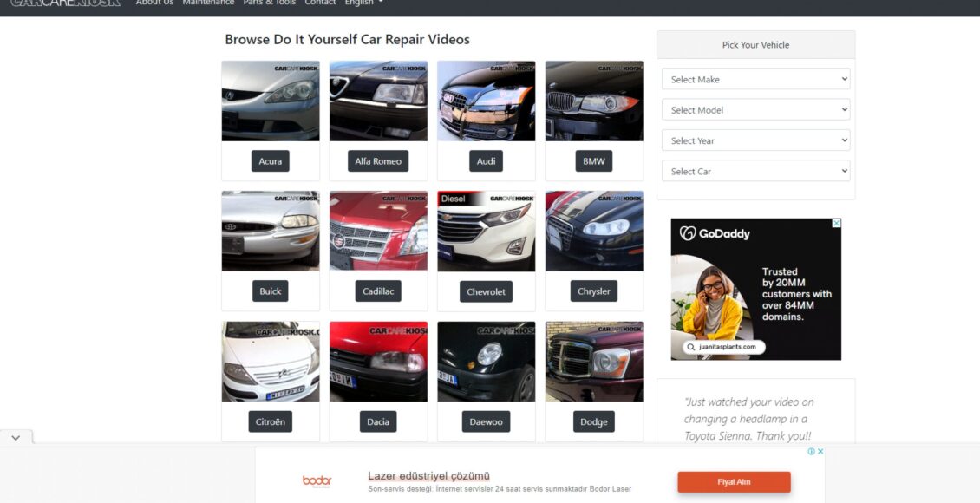Select the Alfa Romeo button
980x503 pixels.
click(378, 161)
